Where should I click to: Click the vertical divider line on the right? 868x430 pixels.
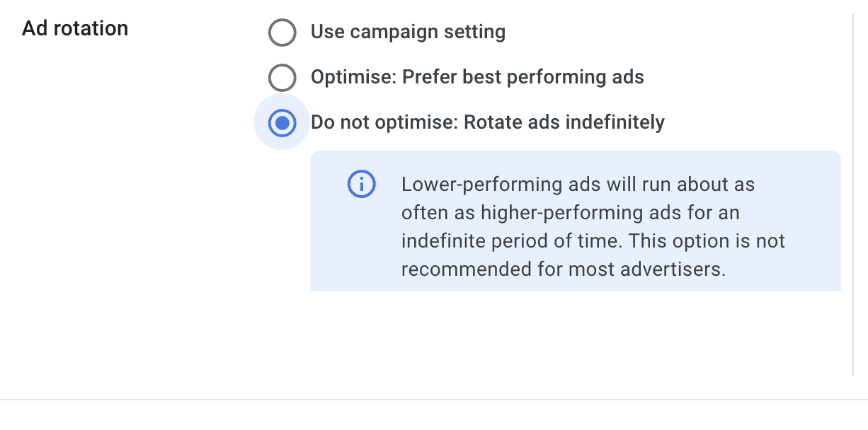point(853,194)
